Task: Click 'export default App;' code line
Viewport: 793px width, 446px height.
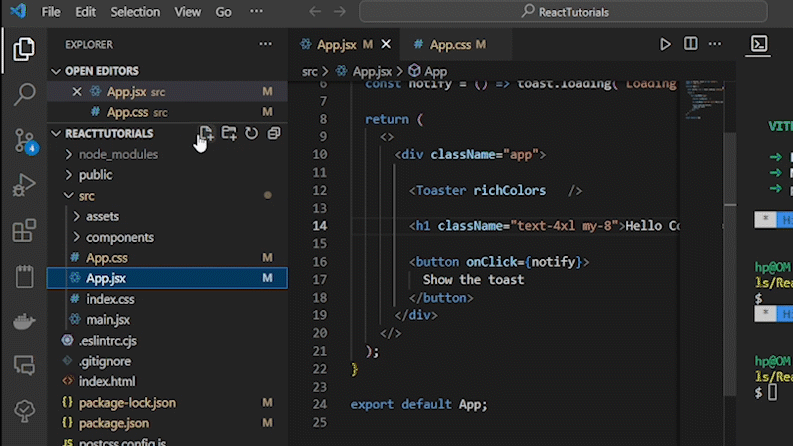Action: click(419, 404)
